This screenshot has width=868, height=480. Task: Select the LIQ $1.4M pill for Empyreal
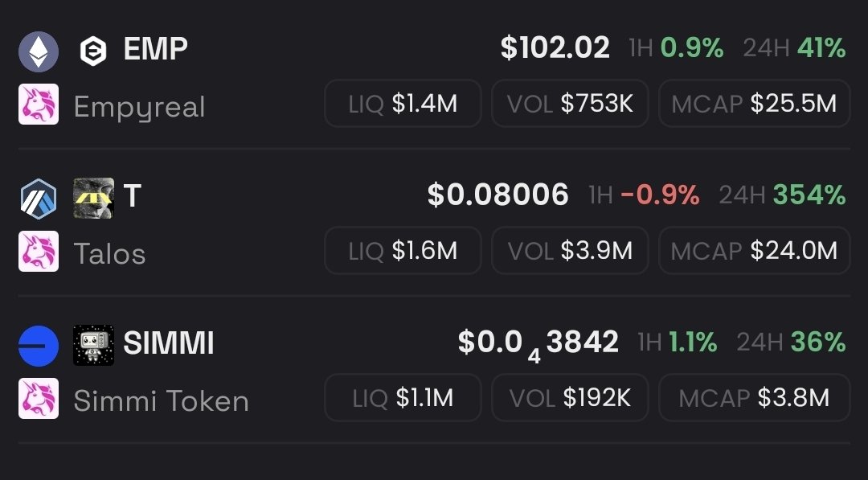point(403,104)
